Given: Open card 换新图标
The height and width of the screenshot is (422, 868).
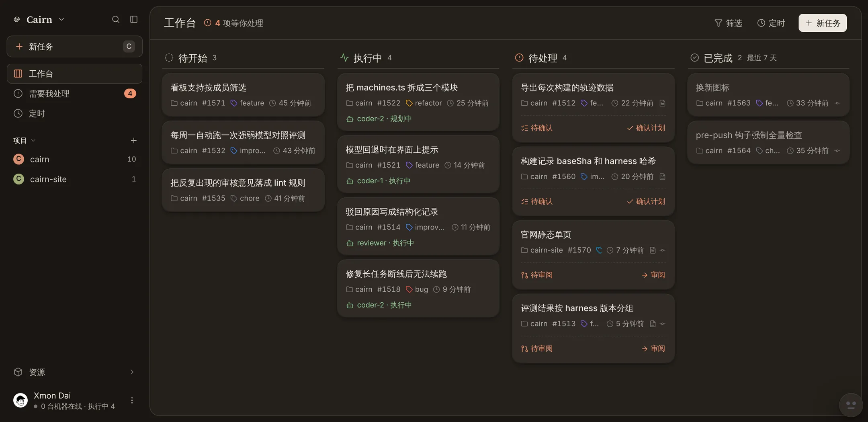Looking at the screenshot, I should (x=768, y=95).
